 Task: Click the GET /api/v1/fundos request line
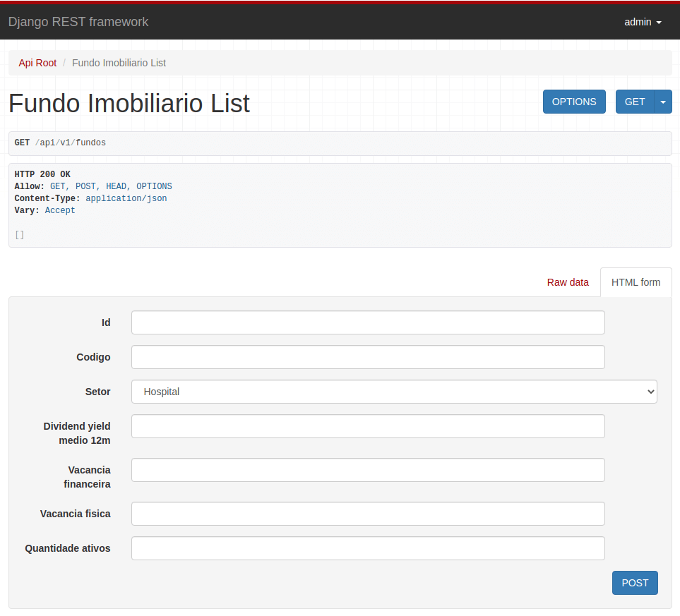point(60,143)
